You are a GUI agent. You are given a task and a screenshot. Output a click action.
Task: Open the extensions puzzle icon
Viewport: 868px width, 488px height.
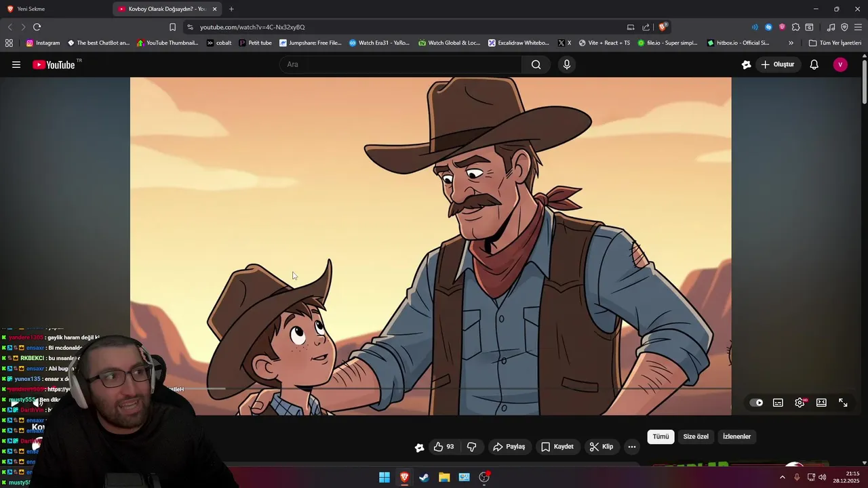coord(795,27)
